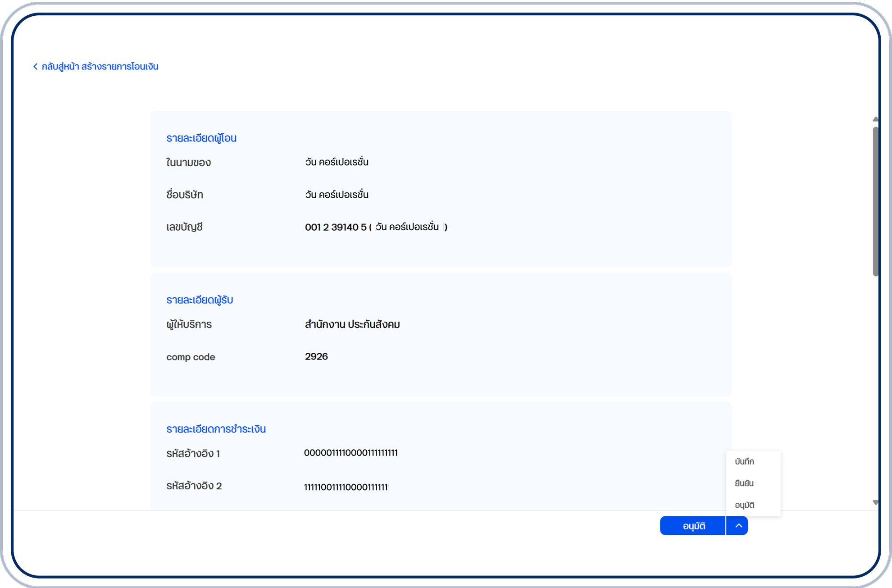Click the scrollbar up arrow
Viewport: 892px width, 588px height.
point(875,119)
